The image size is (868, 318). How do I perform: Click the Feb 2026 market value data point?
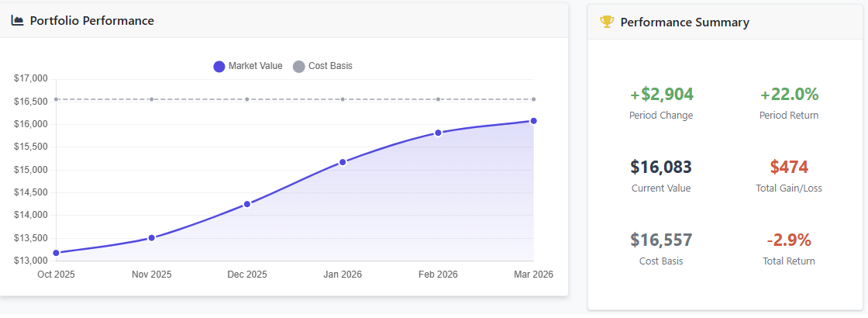pos(438,133)
